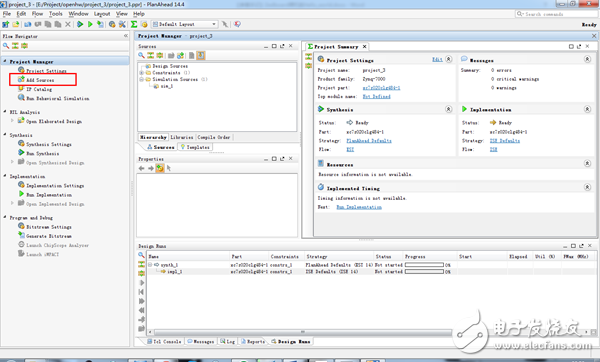Click expand-all icon in Flow Navigator toolbar
600x362 pixels.
(x=24, y=46)
